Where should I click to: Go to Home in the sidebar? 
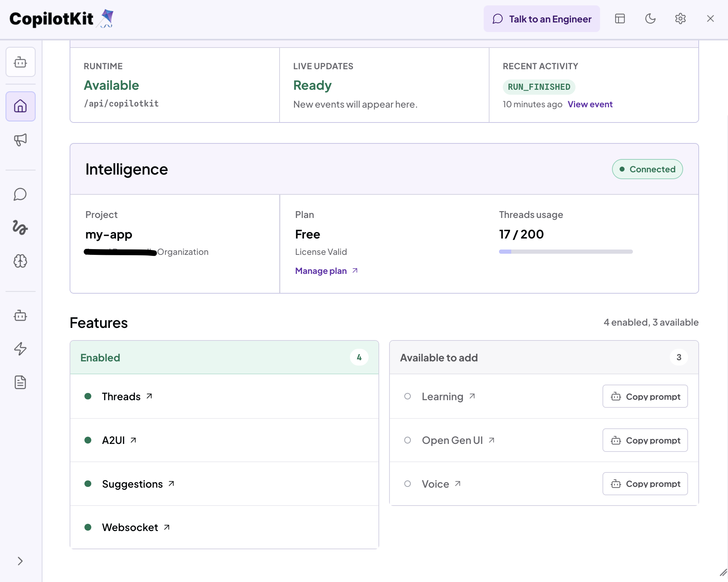(21, 106)
